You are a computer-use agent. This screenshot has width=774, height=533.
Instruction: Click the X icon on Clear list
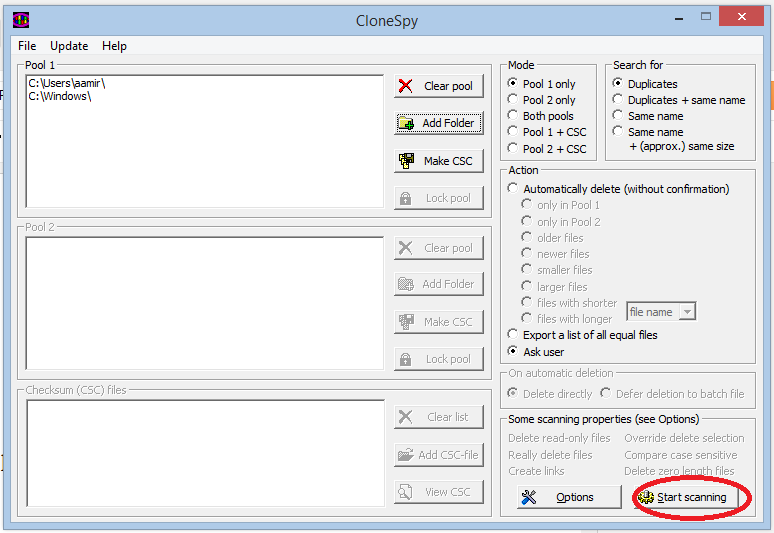(x=406, y=417)
